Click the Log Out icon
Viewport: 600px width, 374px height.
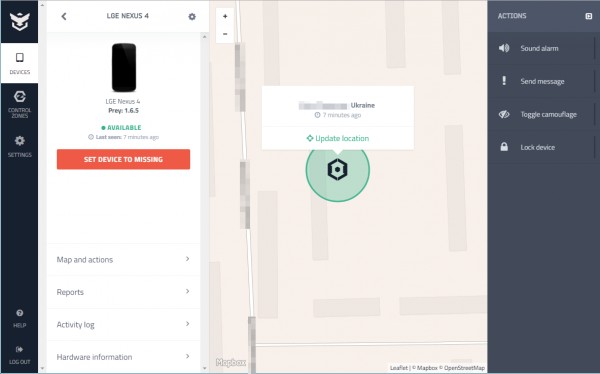point(20,349)
